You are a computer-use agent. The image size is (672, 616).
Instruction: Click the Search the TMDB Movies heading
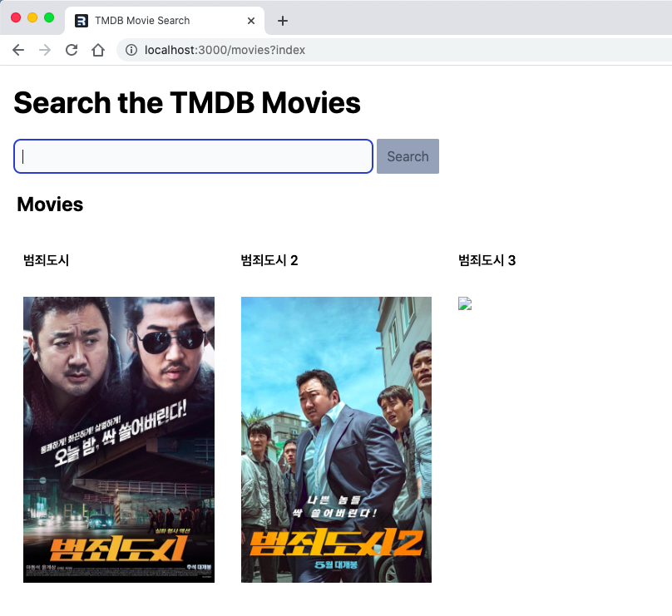tap(187, 103)
